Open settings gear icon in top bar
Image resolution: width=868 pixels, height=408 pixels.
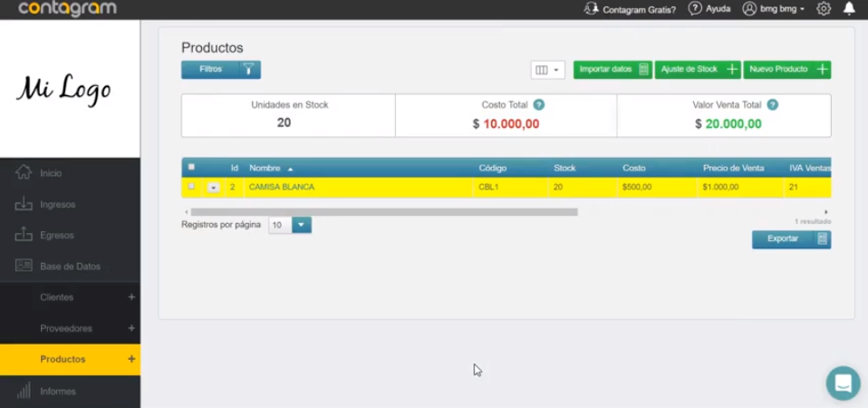824,9
